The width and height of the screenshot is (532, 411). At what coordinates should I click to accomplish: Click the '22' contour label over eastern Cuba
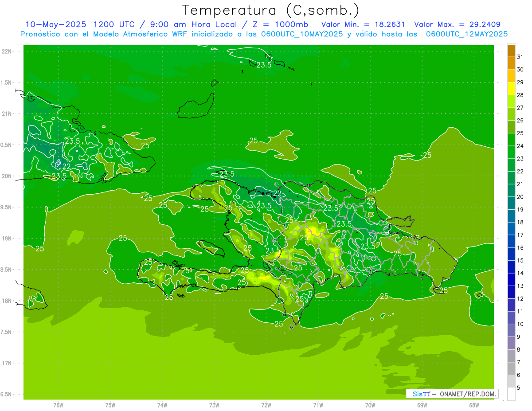click(x=66, y=166)
